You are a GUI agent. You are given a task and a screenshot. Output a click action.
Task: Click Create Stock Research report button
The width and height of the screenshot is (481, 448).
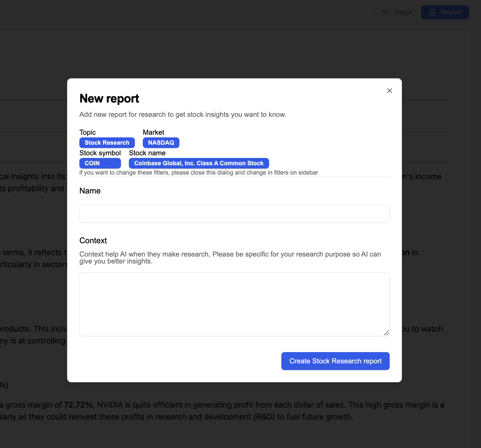point(336,361)
